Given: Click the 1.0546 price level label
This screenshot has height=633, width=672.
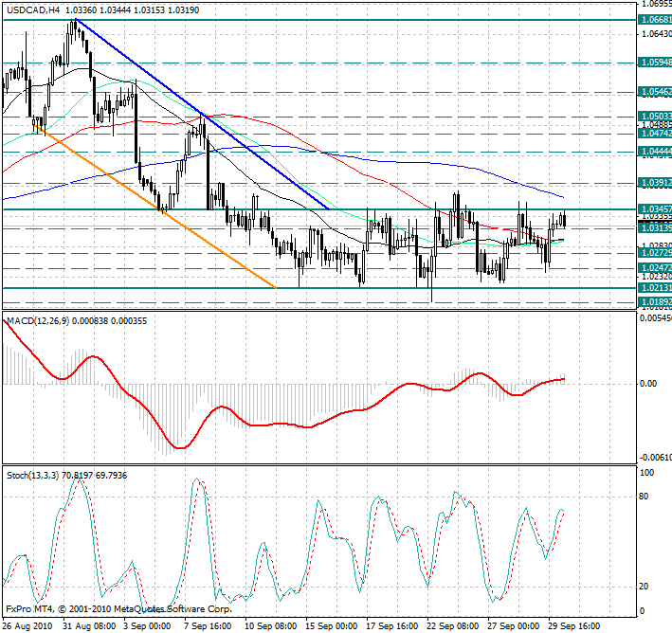Looking at the screenshot, I should tap(655, 92).
